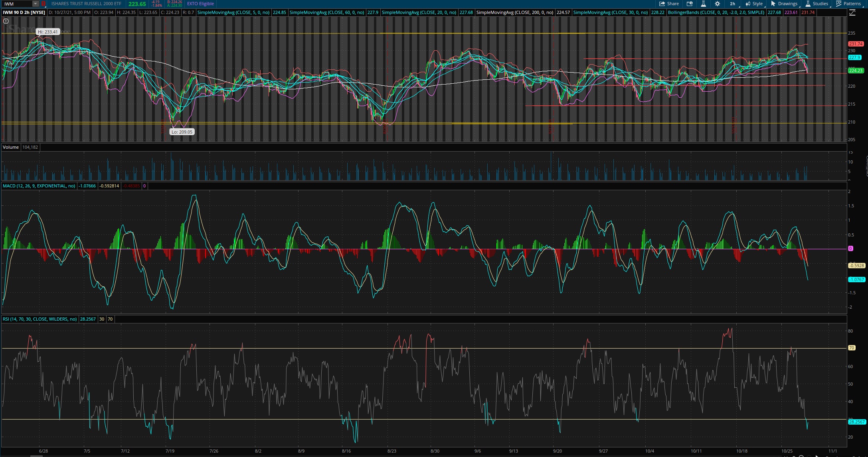Click the Lo: 209.05 price bubble
This screenshot has width=868, height=457.
tap(182, 132)
